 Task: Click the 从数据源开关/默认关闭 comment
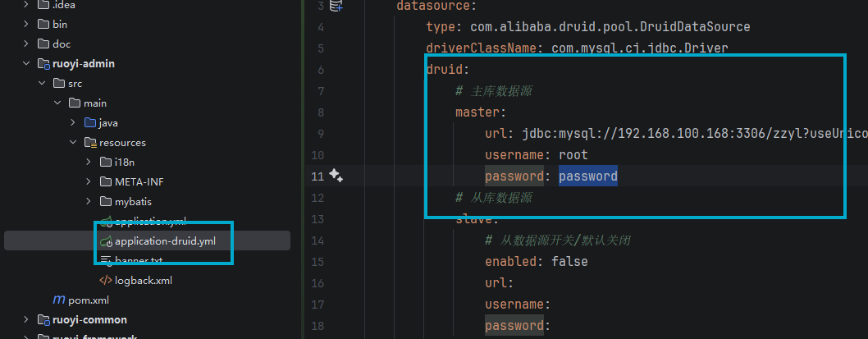point(558,241)
